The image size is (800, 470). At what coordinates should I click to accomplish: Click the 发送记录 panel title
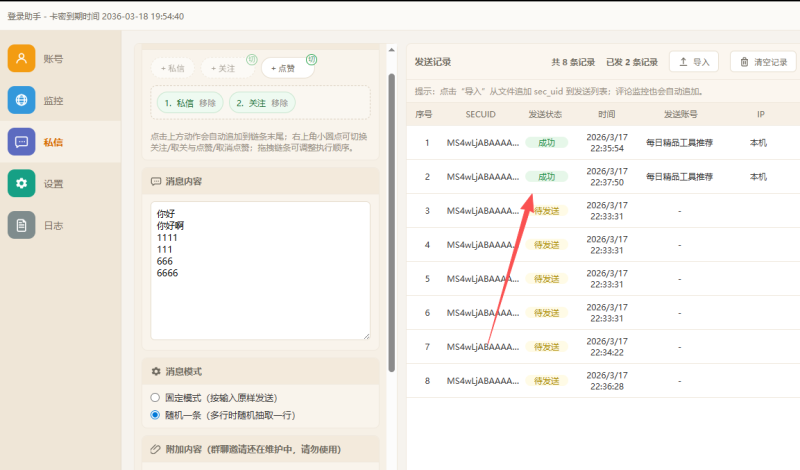tap(433, 62)
